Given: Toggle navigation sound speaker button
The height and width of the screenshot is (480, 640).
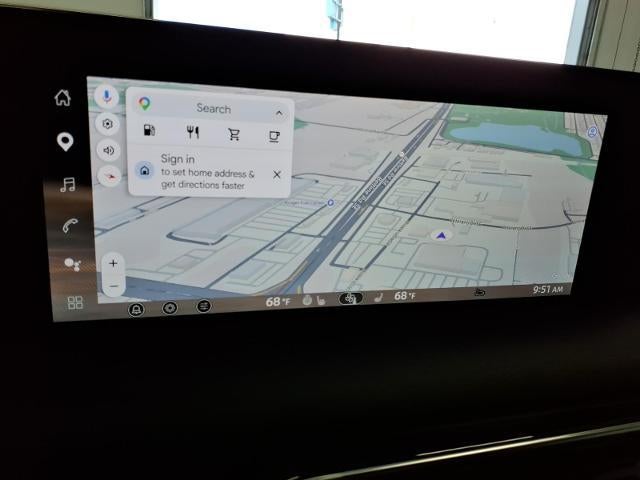Looking at the screenshot, I should point(108,151).
